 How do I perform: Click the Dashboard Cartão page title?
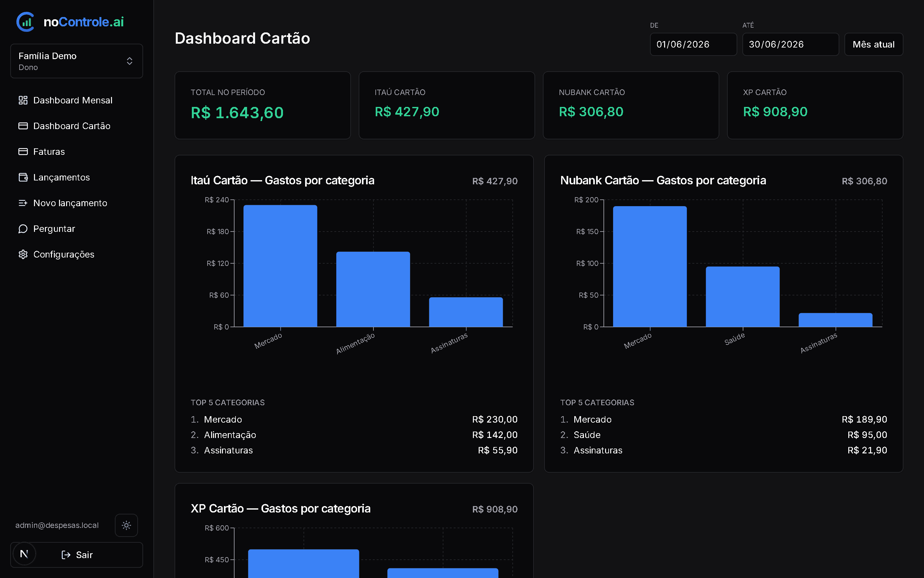coord(243,38)
